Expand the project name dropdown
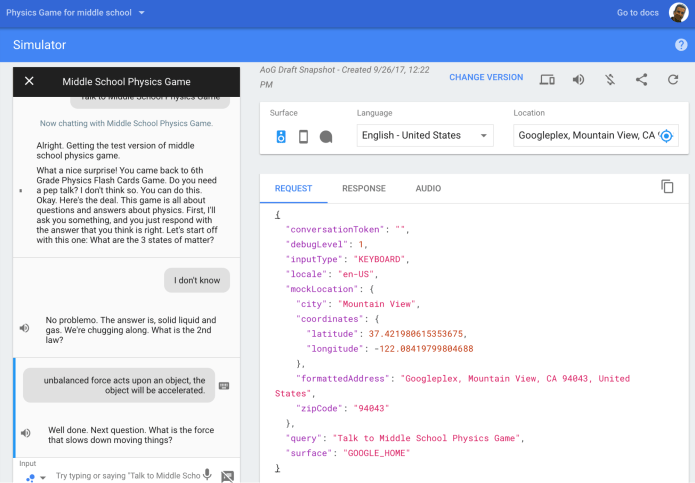Screen dimensions: 695x483 click(x=141, y=12)
